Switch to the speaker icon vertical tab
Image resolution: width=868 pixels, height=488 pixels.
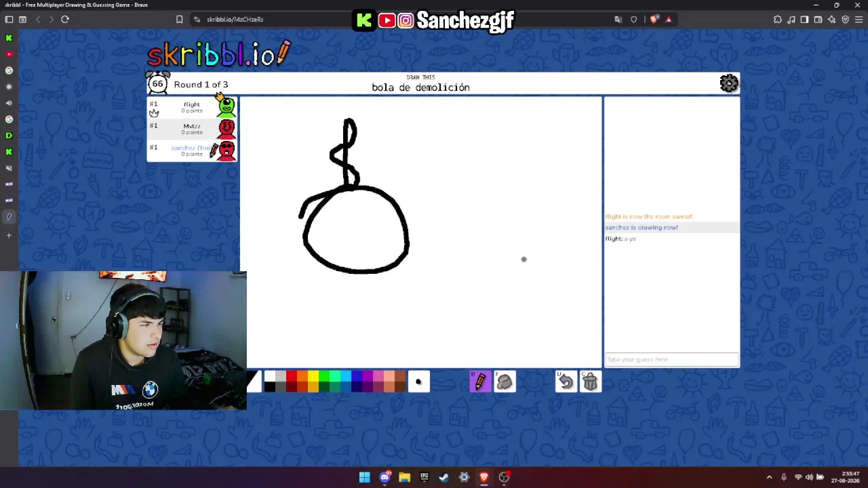click(x=9, y=103)
